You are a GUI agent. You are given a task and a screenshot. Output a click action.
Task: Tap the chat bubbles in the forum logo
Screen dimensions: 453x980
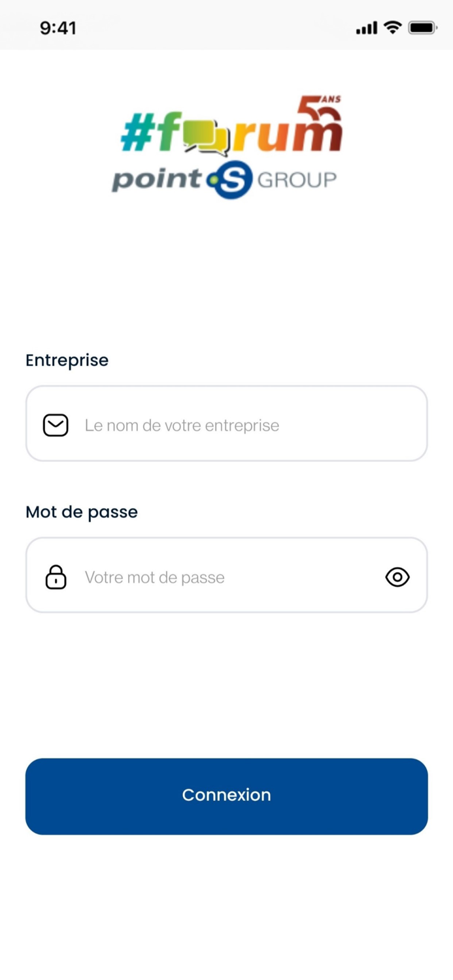coord(205,139)
